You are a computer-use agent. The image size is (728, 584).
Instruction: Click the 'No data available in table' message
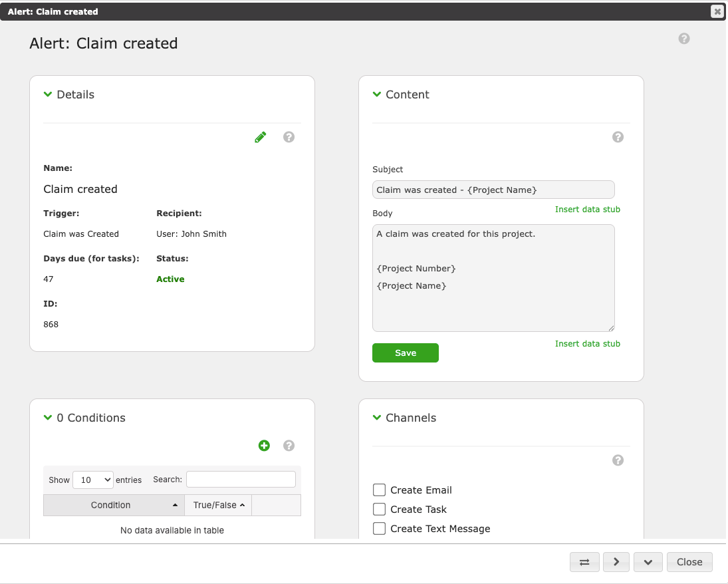pyautogui.click(x=172, y=530)
